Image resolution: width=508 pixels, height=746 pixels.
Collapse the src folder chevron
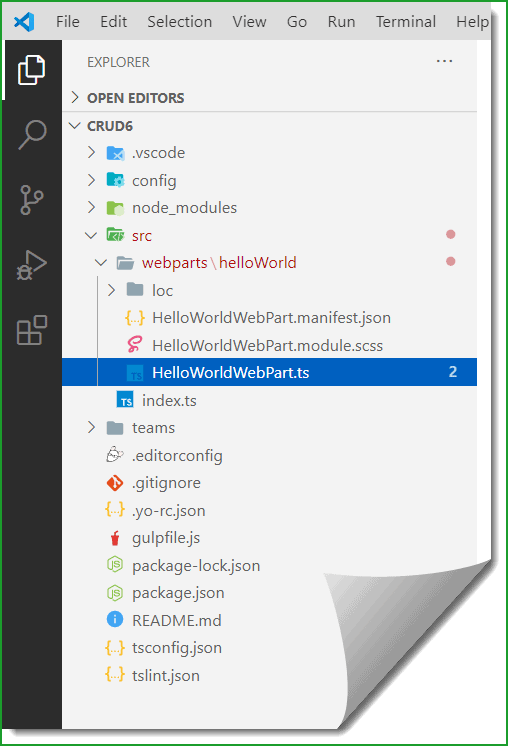pos(91,235)
